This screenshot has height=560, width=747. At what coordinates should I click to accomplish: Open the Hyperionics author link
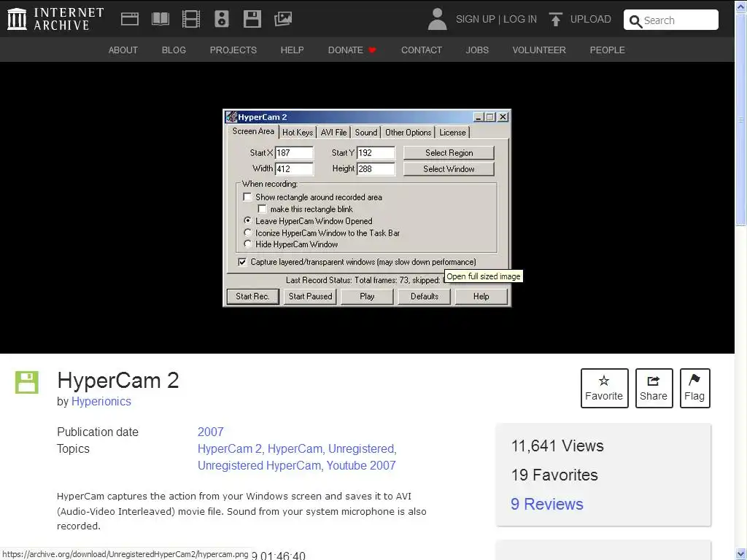click(x=101, y=402)
